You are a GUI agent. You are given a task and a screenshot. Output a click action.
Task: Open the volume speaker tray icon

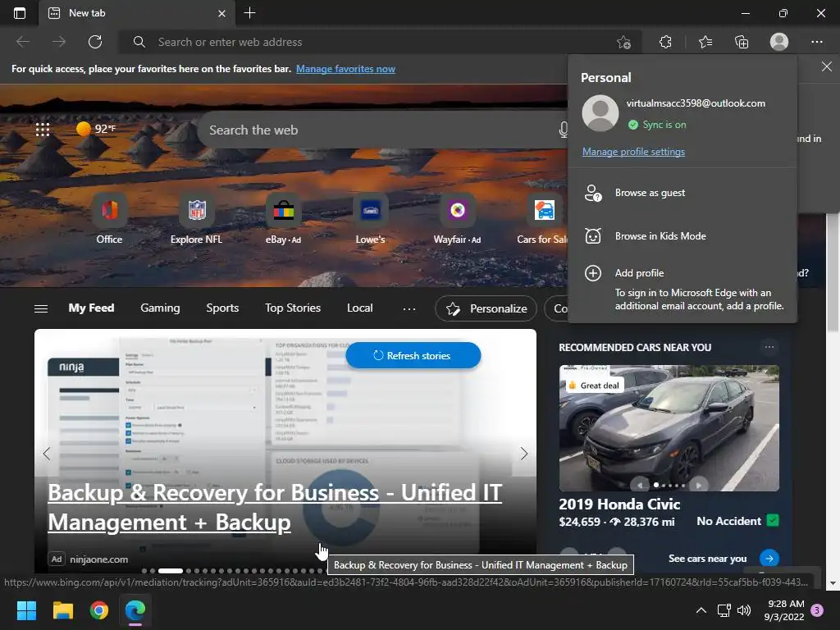coord(744,610)
